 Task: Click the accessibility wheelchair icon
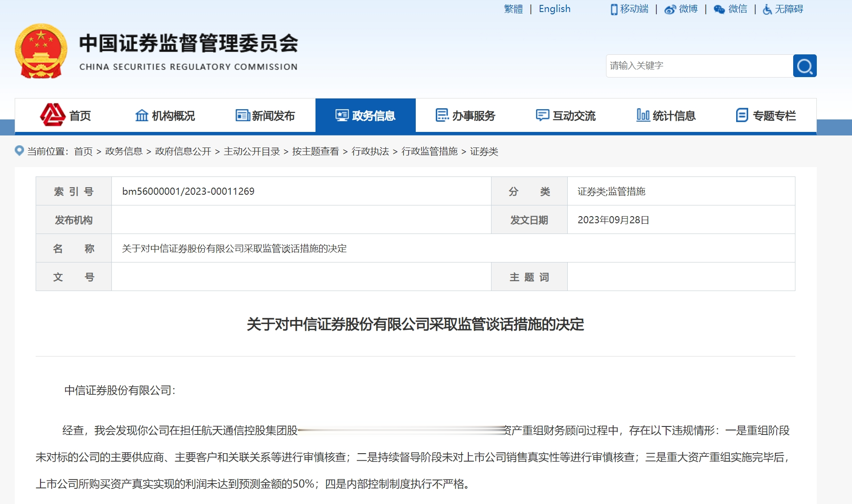point(767,9)
